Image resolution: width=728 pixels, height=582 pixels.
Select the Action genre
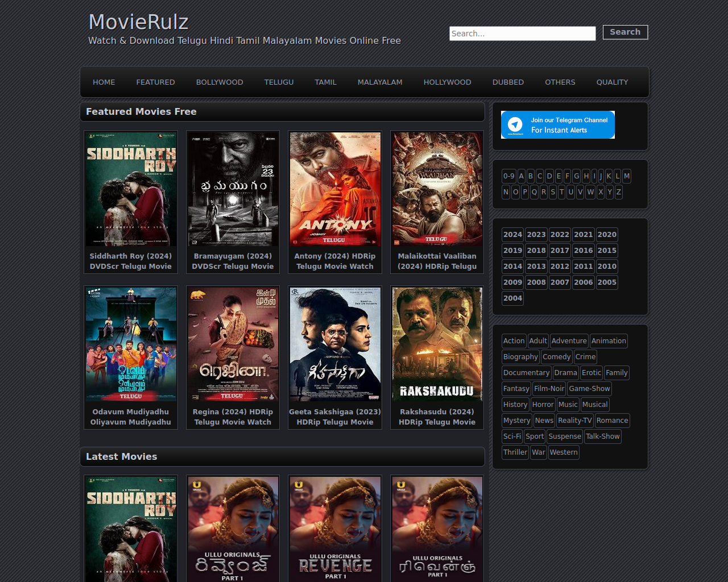click(x=514, y=341)
